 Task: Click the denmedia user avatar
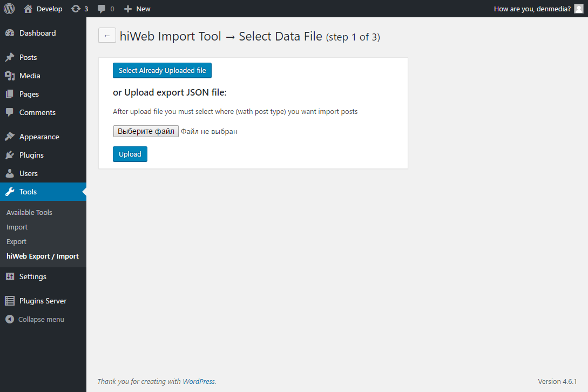coord(579,9)
